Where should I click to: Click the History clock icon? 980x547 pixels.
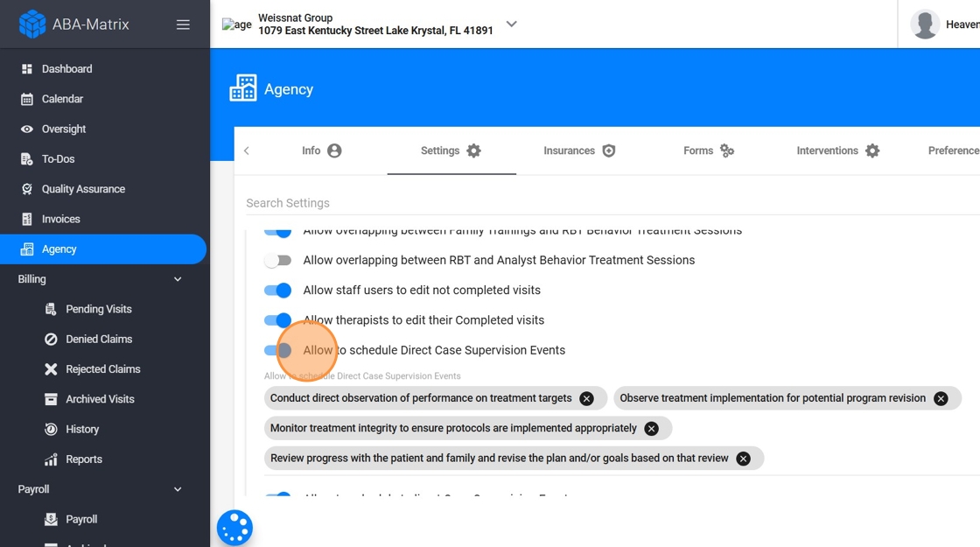52,429
